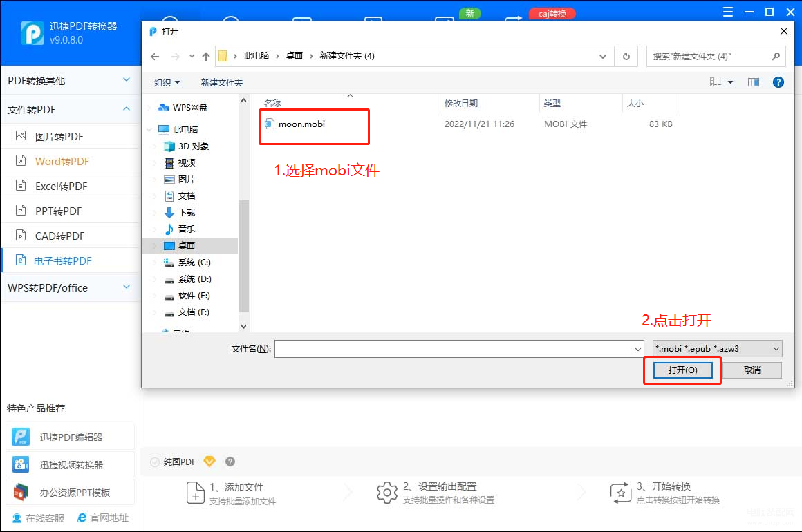This screenshot has width=802, height=532.
Task: Select the moon.mobi file
Action: pyautogui.click(x=301, y=124)
